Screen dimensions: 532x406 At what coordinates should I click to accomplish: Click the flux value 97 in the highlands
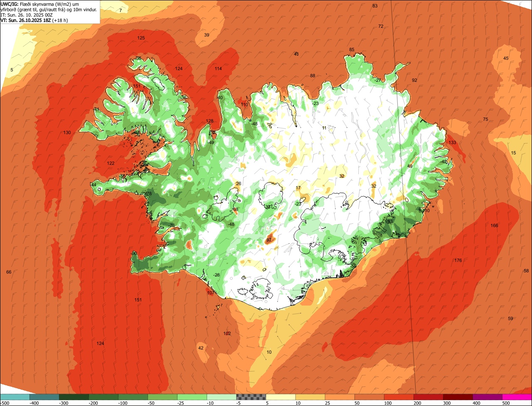click(x=269, y=240)
